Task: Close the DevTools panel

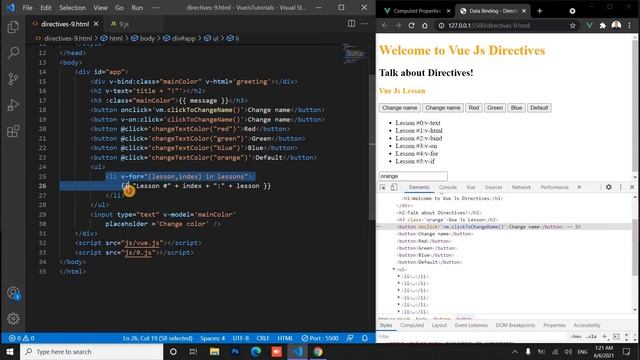Action: [x=632, y=187]
